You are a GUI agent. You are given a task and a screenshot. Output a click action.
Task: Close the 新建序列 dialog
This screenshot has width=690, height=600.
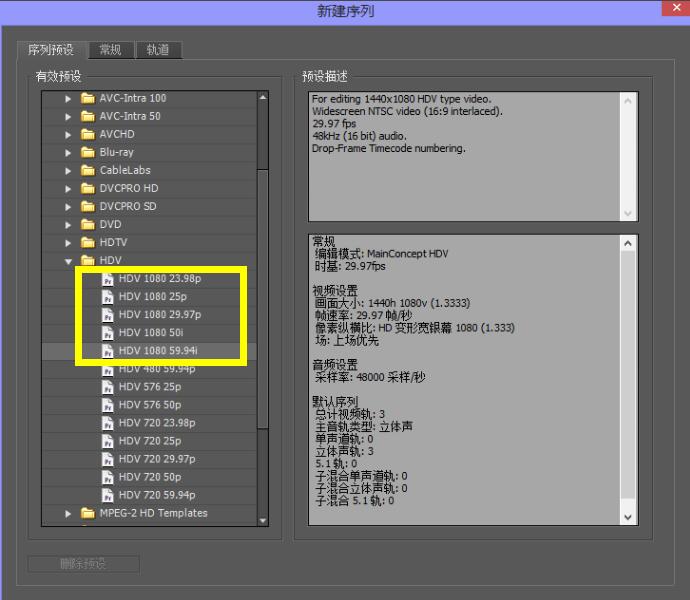pyautogui.click(x=676, y=8)
